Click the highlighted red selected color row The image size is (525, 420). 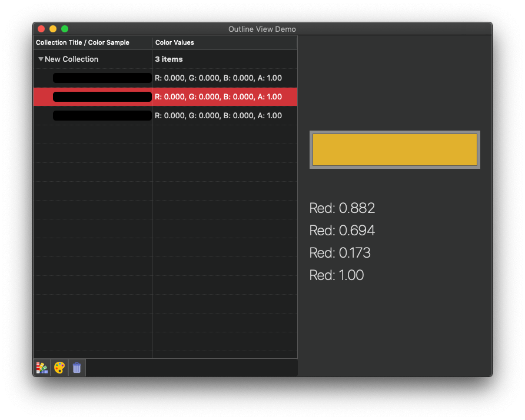coord(218,97)
